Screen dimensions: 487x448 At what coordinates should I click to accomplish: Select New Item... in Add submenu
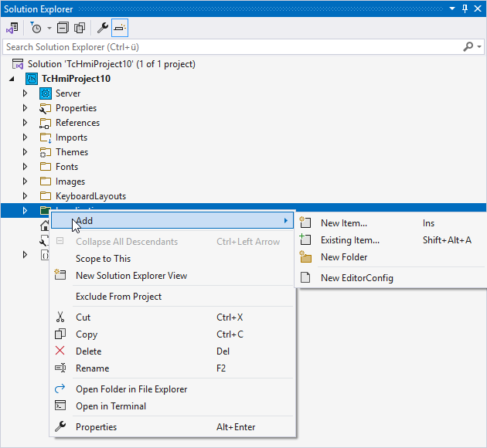pos(390,223)
